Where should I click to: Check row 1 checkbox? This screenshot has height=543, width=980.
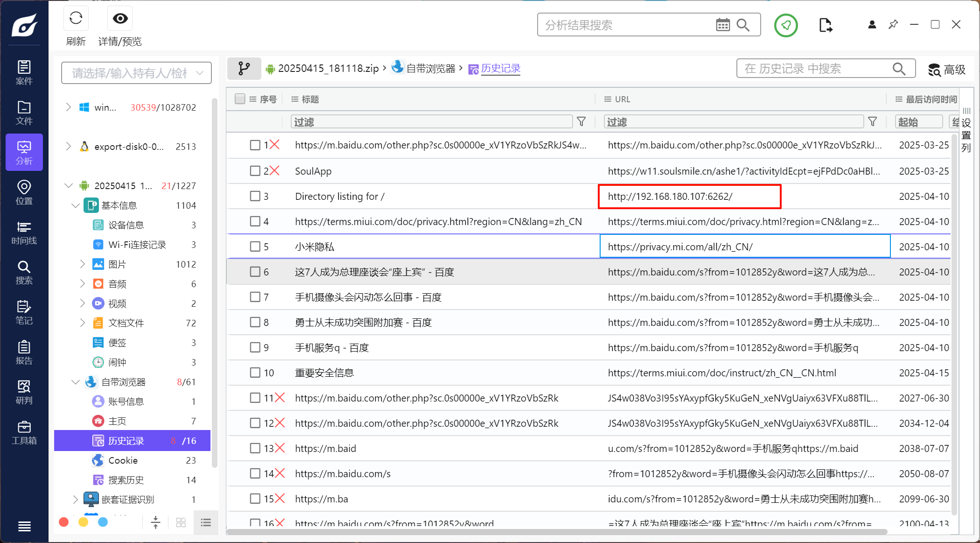point(255,145)
